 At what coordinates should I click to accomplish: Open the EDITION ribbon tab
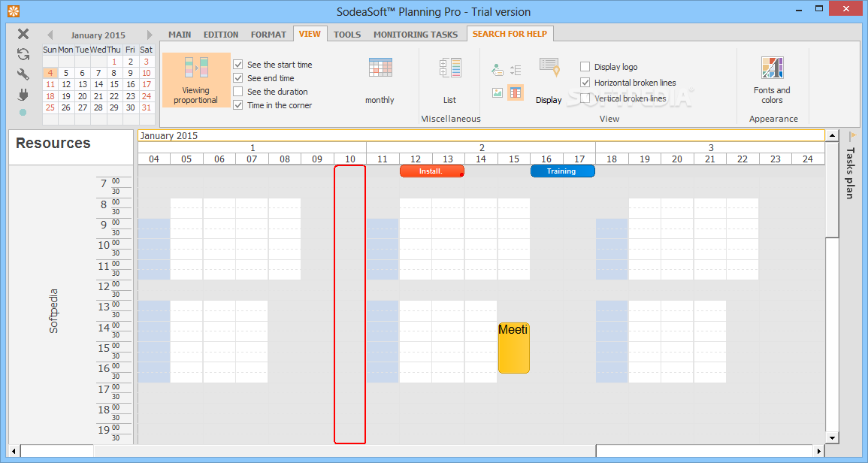pos(221,35)
